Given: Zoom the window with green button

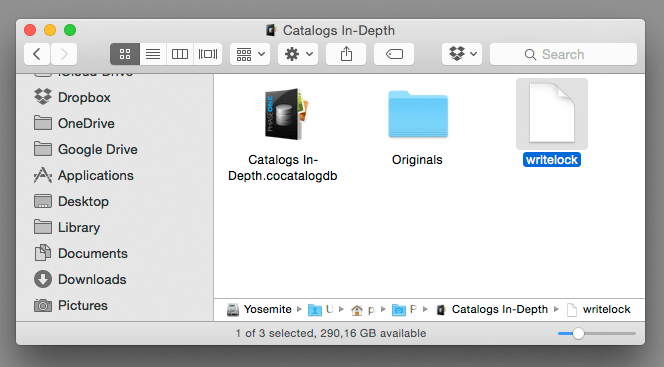Looking at the screenshot, I should point(70,30).
